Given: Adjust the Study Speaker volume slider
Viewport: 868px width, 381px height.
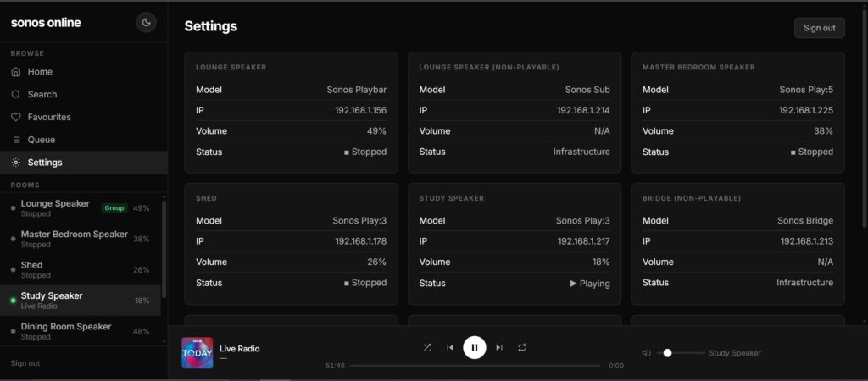Looking at the screenshot, I should pyautogui.click(x=681, y=353).
